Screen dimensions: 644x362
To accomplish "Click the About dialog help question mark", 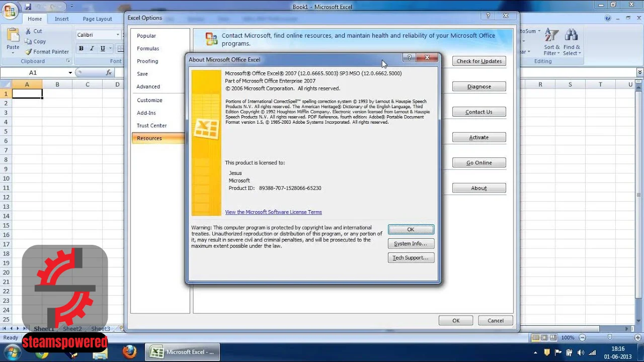I will point(409,58).
